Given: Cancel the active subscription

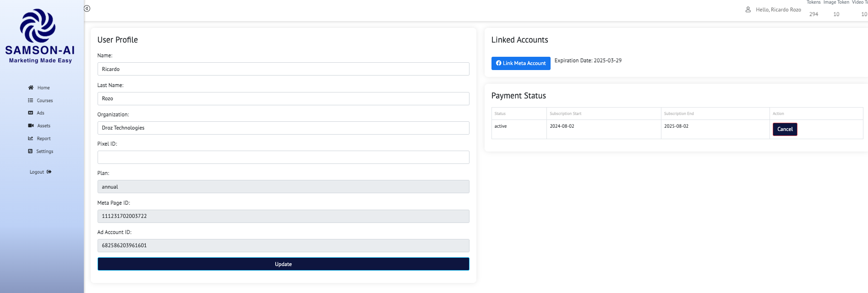Looking at the screenshot, I should click(785, 129).
